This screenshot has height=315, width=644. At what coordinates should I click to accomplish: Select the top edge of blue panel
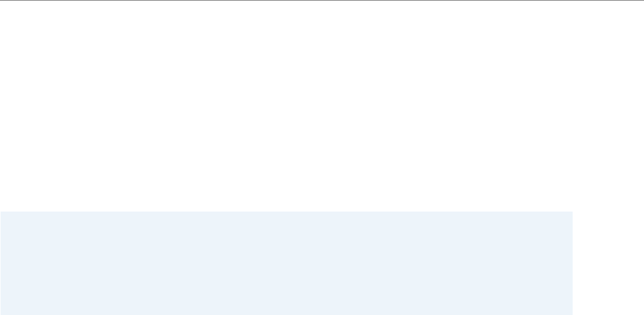[286, 212]
